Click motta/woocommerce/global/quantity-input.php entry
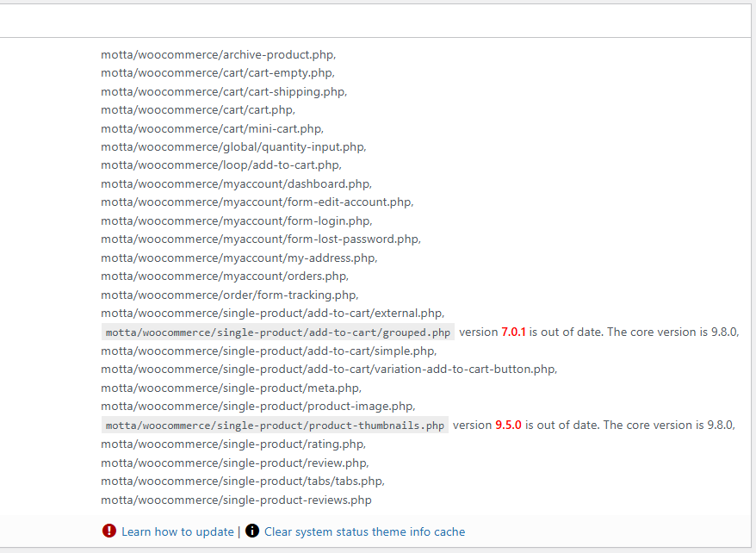The image size is (756, 553). [x=234, y=147]
